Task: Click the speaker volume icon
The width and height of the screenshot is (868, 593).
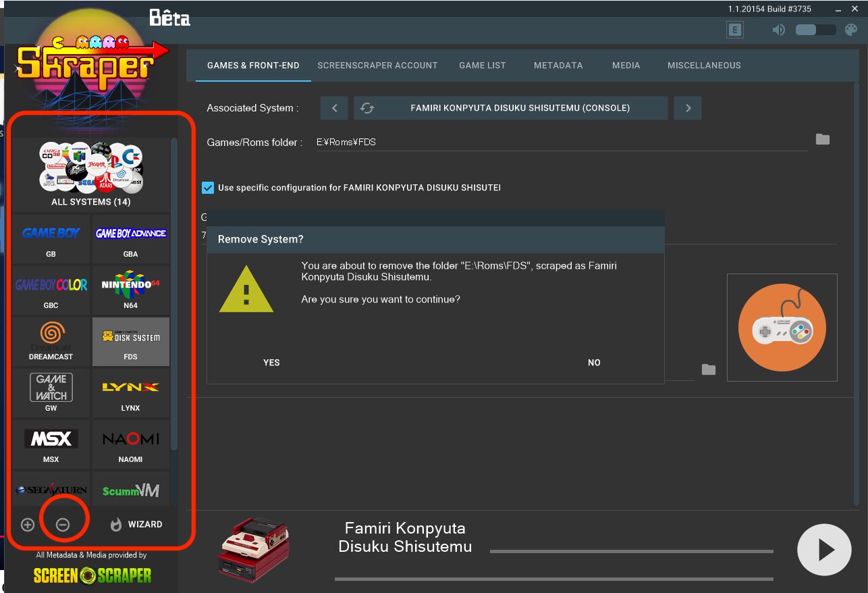Action: click(779, 30)
